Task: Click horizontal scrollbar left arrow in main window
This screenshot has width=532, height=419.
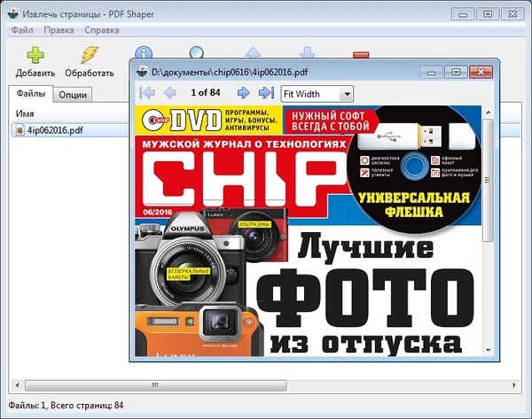Action: (18, 385)
